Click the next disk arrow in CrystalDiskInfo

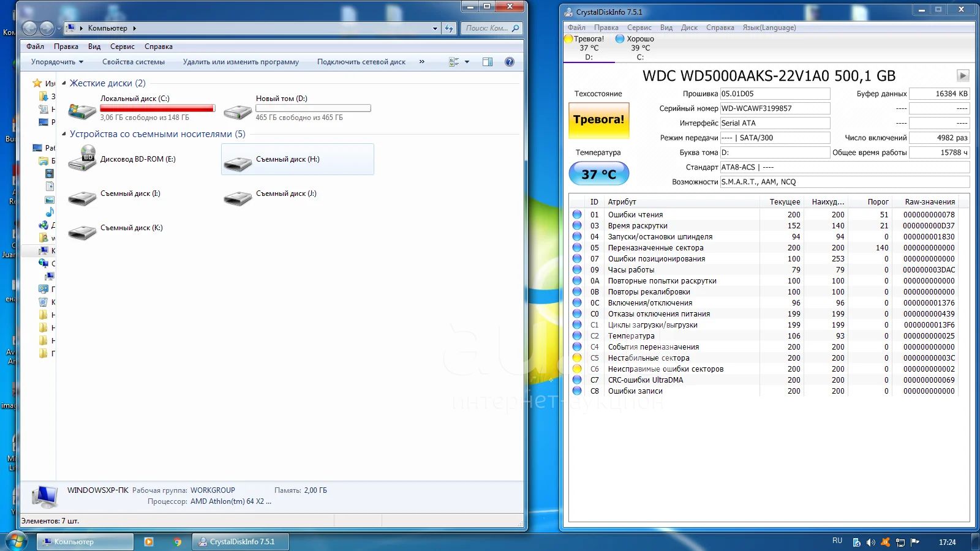[963, 75]
